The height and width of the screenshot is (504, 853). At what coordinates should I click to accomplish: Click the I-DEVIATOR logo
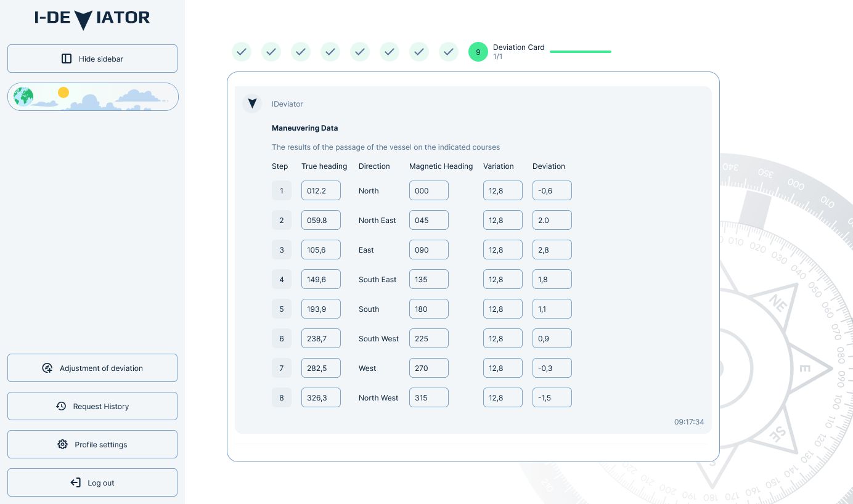pyautogui.click(x=92, y=20)
